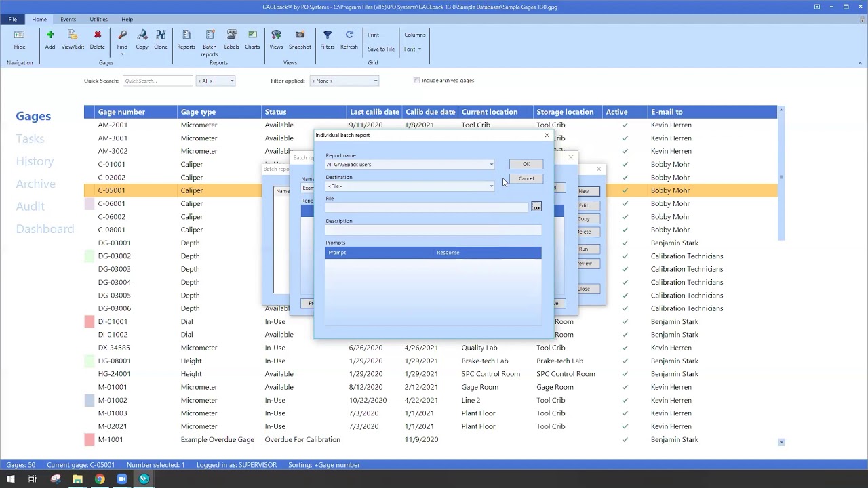Click Run in the Batch reports window

coord(584,249)
